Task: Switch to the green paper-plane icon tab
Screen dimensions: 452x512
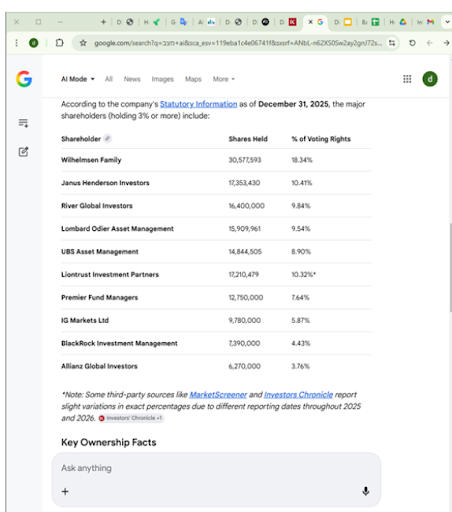Action: click(156, 22)
